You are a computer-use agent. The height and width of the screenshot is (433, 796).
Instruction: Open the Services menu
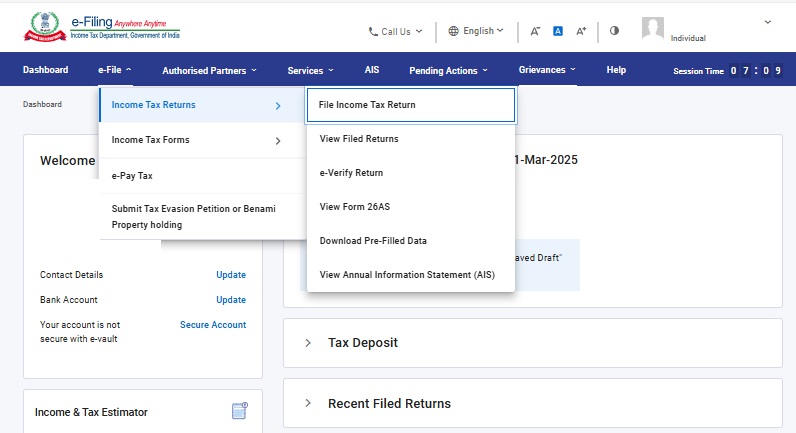coord(311,71)
